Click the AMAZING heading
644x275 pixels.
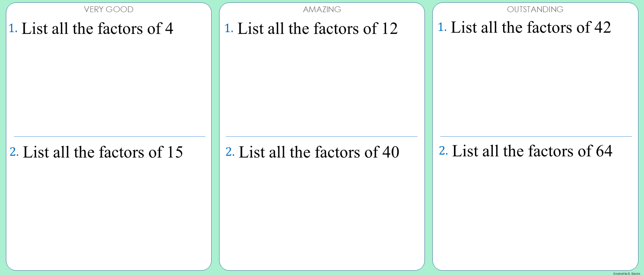point(322,9)
